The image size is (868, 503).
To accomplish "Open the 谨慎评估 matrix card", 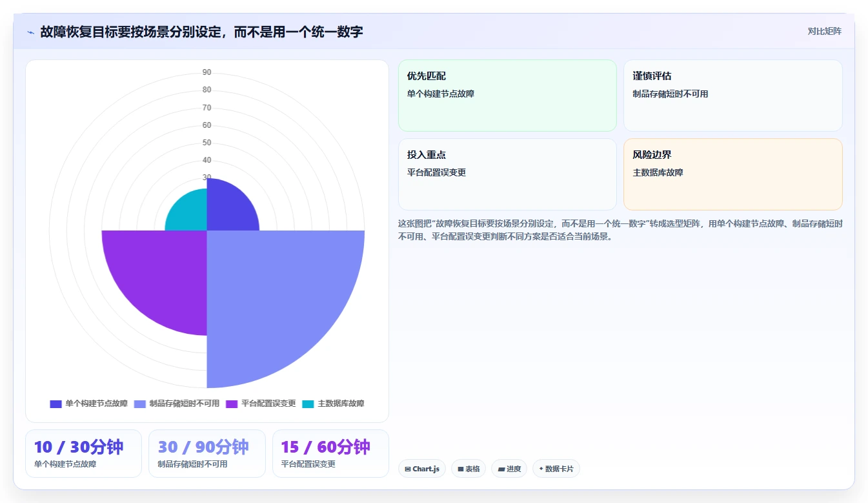I will pyautogui.click(x=733, y=96).
